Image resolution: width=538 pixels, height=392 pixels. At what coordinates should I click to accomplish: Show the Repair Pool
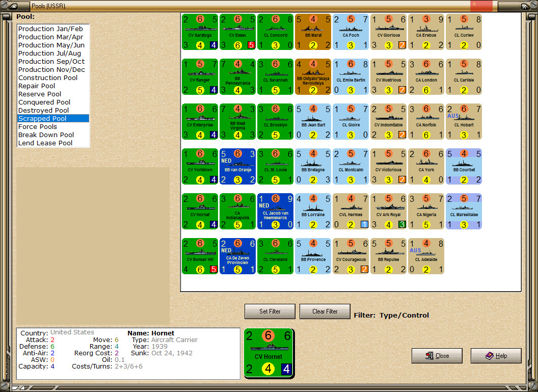pyautogui.click(x=53, y=86)
